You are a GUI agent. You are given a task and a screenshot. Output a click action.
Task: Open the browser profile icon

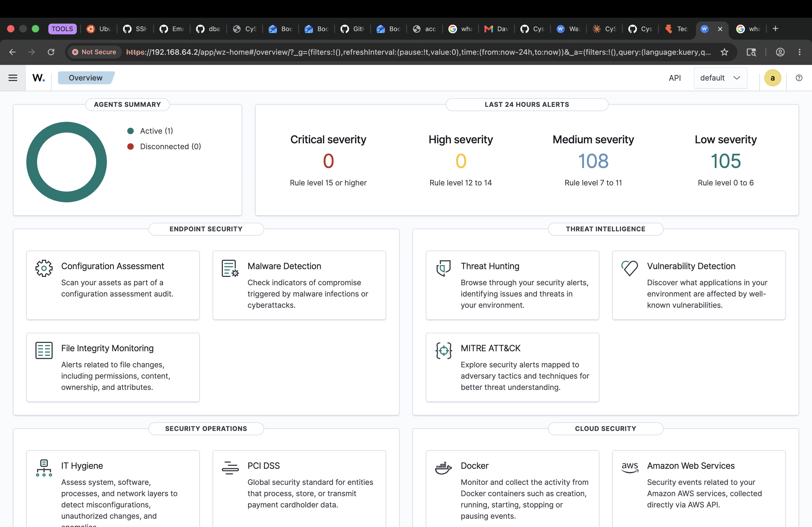(780, 52)
